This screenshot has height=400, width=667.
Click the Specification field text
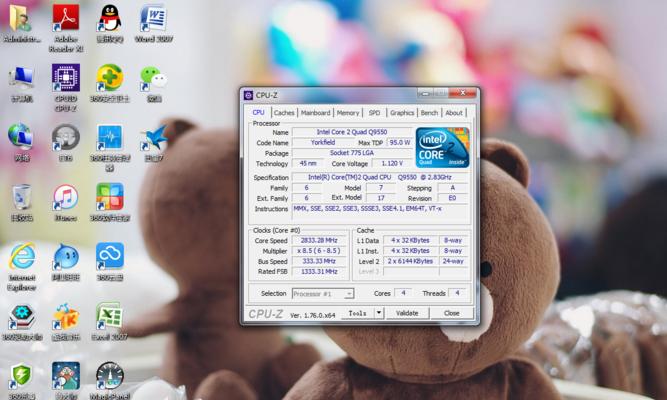coord(380,177)
